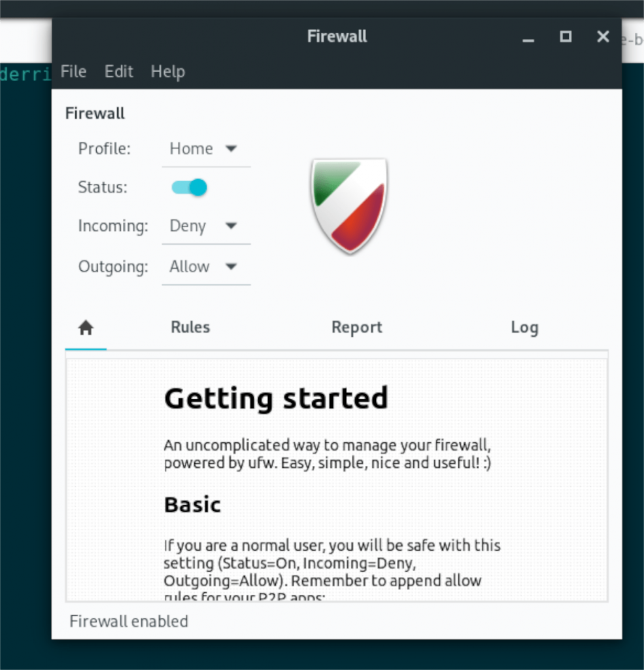Viewport: 644px width, 670px height.
Task: Click the shield logo image
Action: pyautogui.click(x=349, y=205)
